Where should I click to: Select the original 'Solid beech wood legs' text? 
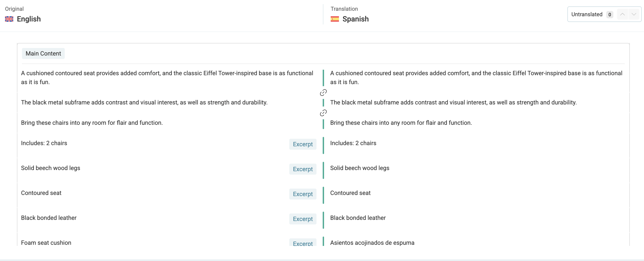tap(51, 168)
